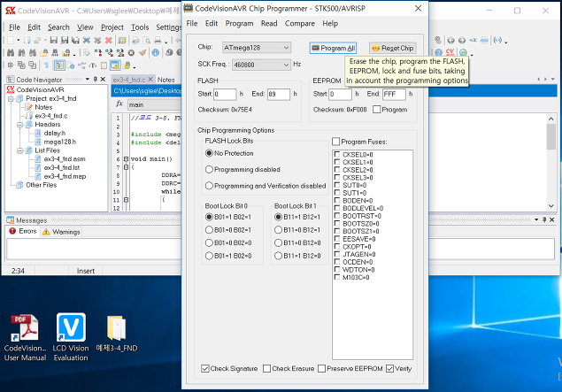
Task: Enable the Check Erasure checkbox
Action: (x=266, y=368)
